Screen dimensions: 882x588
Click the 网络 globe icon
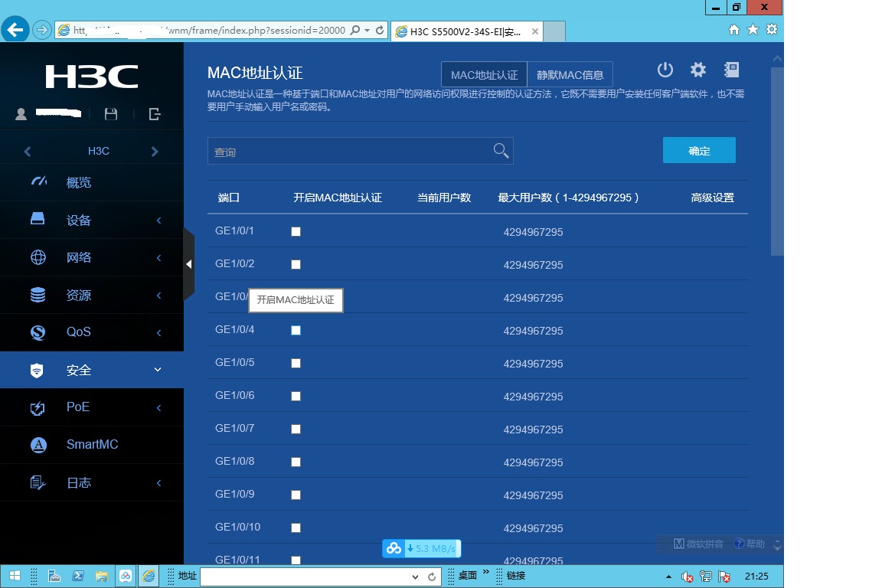click(x=38, y=257)
